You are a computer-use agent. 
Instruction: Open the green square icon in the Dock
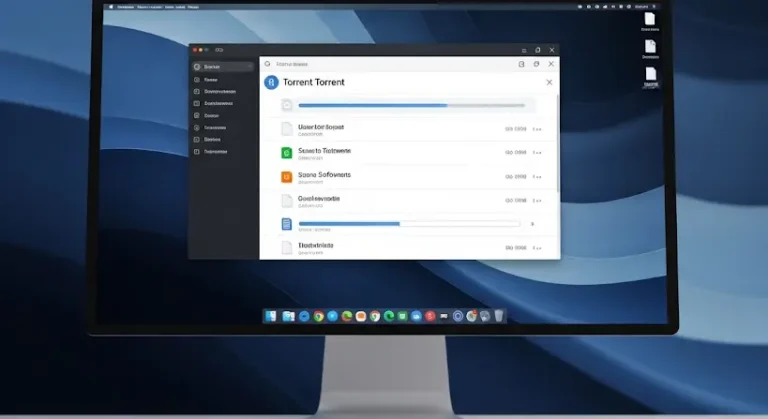pyautogui.click(x=403, y=317)
